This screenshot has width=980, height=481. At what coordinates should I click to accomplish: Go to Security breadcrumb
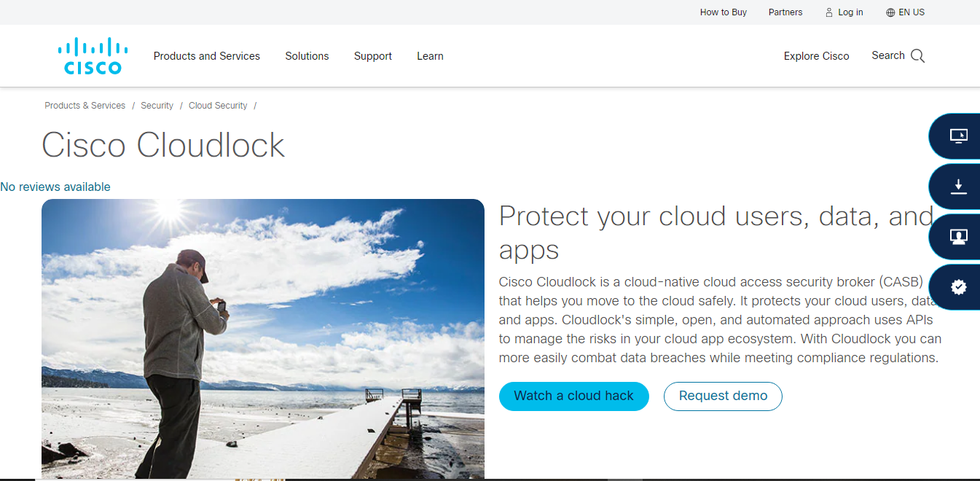point(157,106)
